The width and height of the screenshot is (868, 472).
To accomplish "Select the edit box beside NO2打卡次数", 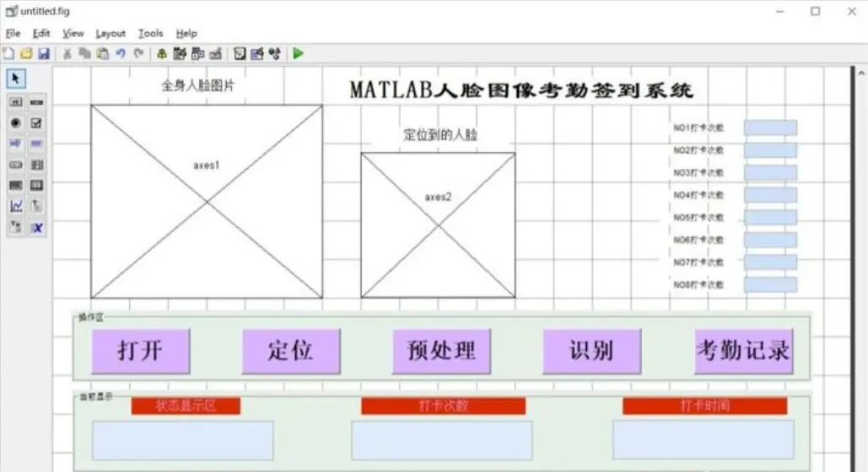I will tap(771, 150).
